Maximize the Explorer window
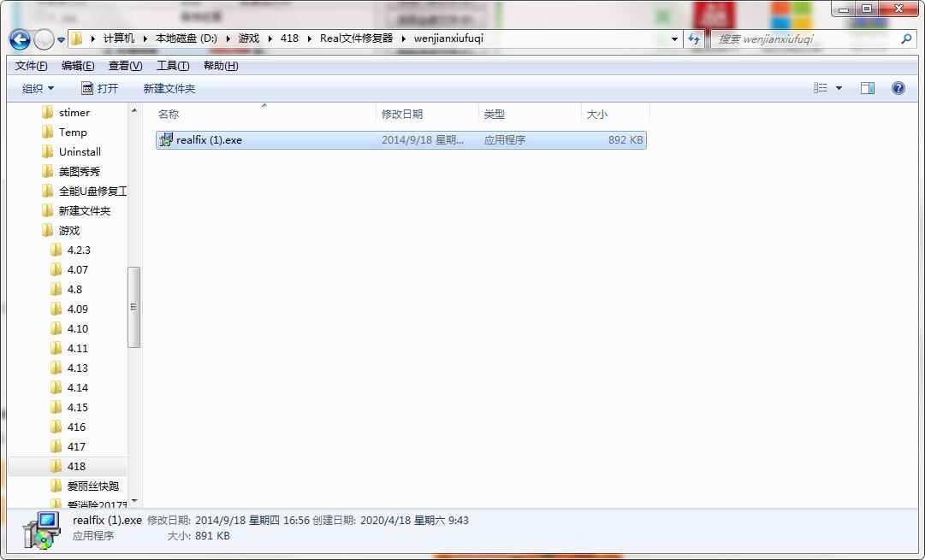The image size is (925, 560). pos(867,9)
